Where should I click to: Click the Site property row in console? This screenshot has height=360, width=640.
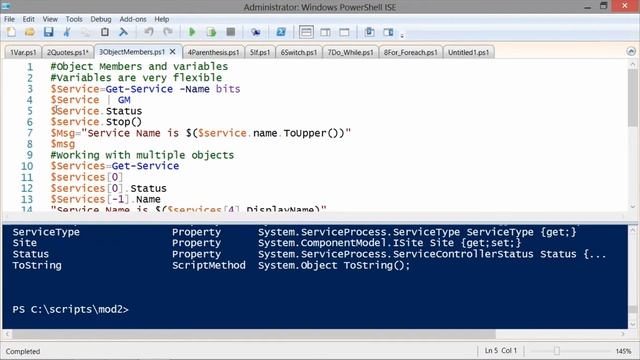[x=267, y=243]
